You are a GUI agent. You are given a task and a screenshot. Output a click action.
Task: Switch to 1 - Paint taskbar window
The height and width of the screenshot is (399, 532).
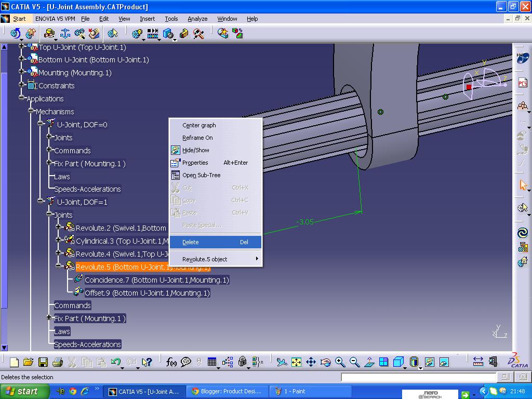[x=310, y=391]
